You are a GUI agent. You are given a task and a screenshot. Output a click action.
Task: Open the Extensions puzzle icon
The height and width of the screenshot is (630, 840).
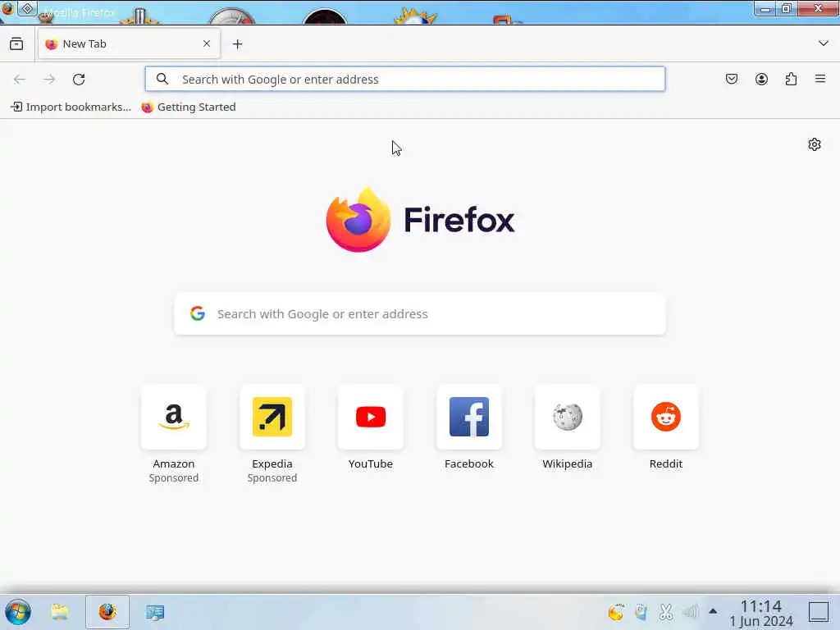(791, 80)
